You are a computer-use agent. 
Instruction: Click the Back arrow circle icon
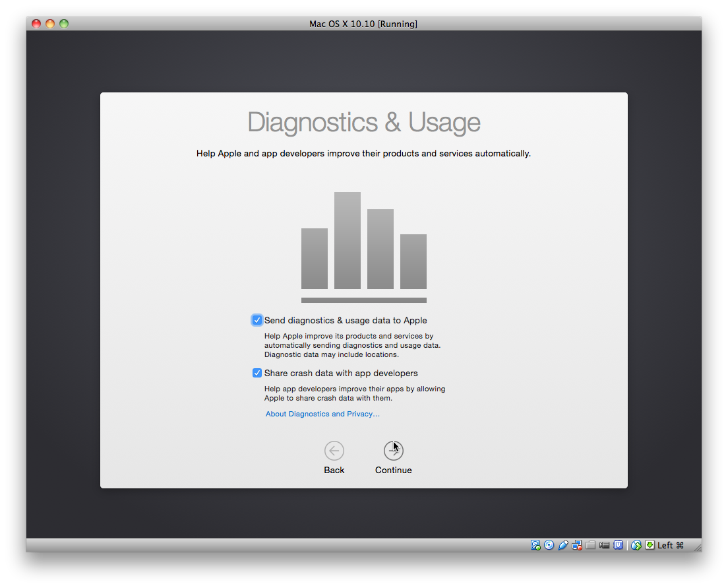334,451
